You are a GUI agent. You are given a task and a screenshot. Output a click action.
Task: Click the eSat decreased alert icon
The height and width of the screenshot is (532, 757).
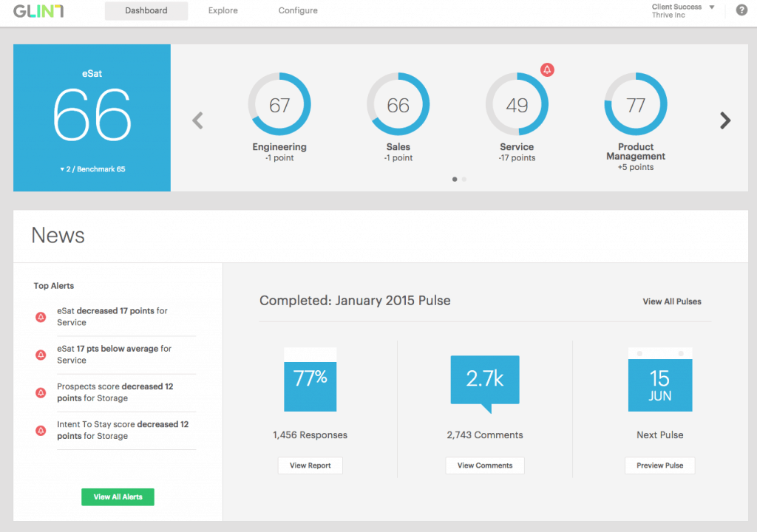[41, 318]
